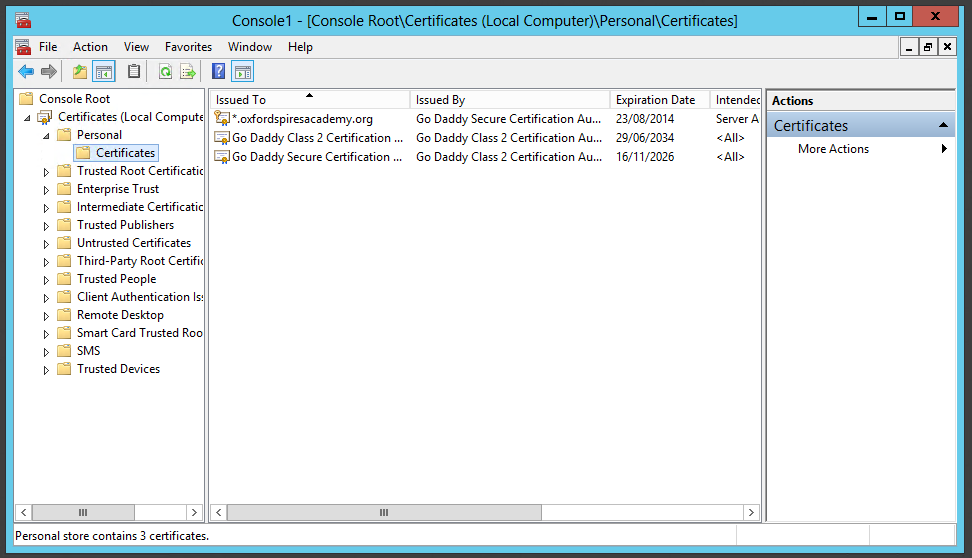972x558 pixels.
Task: Click the Up One Level folder icon
Action: coord(79,72)
